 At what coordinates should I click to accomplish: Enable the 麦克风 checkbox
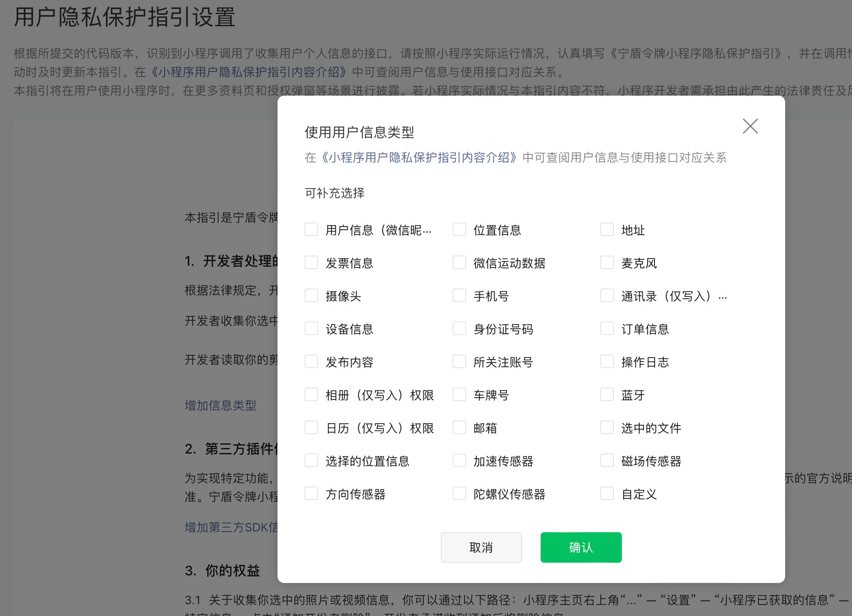tap(607, 263)
